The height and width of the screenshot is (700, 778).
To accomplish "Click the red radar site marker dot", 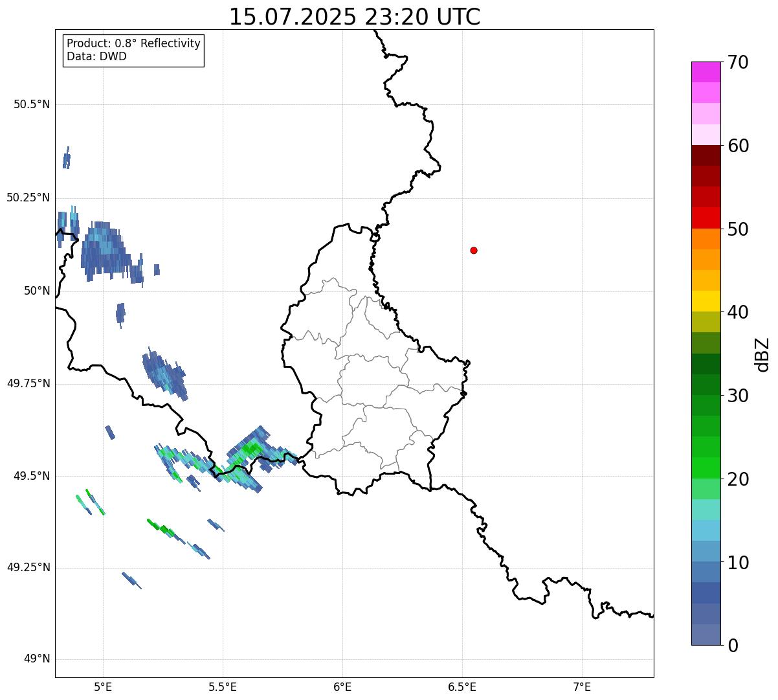I will pyautogui.click(x=474, y=250).
